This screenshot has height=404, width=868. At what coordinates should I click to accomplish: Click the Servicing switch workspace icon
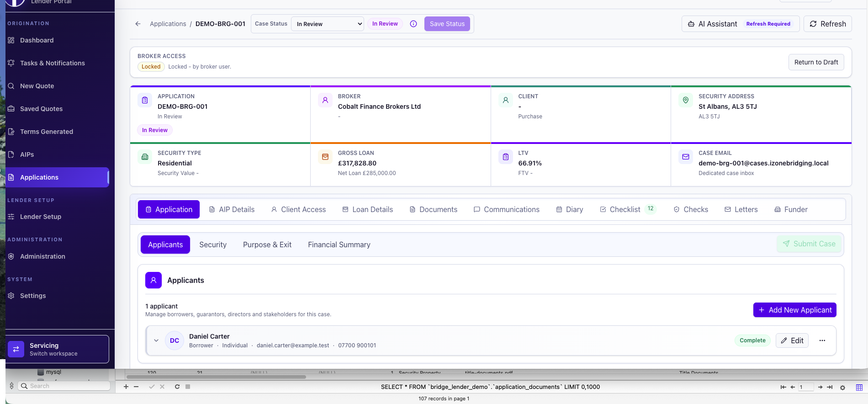[16, 349]
